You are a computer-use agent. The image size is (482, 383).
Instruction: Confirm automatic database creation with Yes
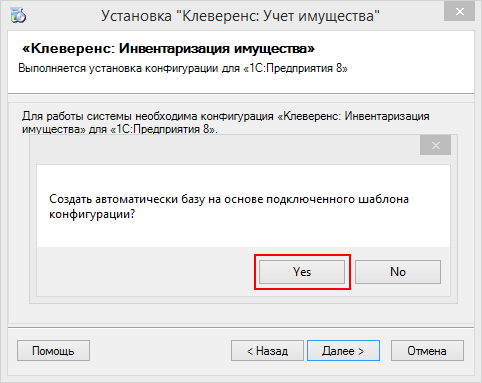(302, 272)
